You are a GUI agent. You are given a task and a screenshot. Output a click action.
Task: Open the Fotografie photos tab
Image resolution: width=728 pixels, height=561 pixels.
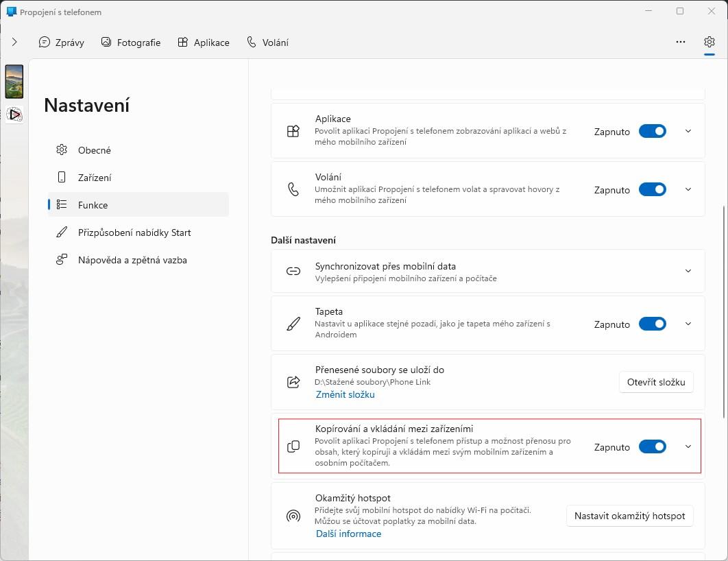(130, 43)
